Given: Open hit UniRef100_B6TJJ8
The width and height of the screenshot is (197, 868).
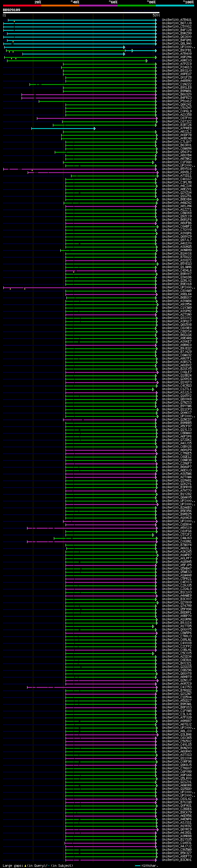Looking at the screenshot, I should (176, 23).
